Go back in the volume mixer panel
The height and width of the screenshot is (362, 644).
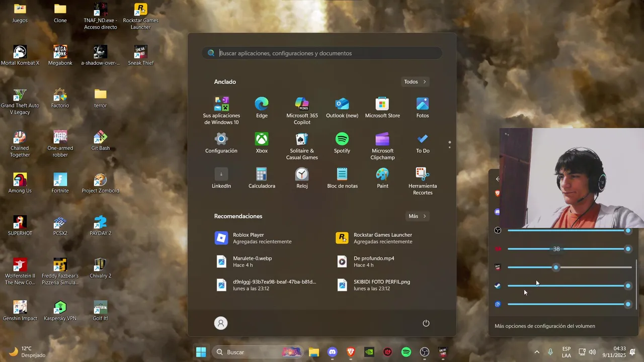point(498,179)
